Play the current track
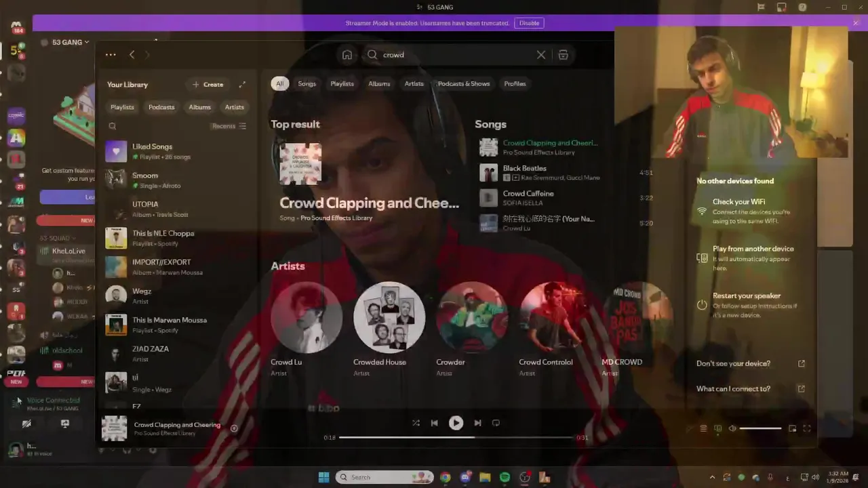 point(456,423)
